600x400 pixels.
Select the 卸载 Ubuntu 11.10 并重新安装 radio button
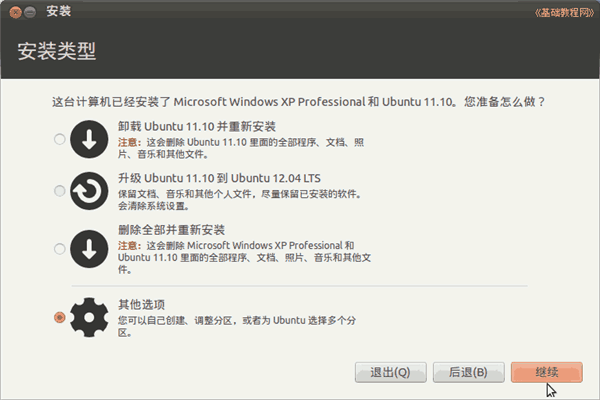pos(59,139)
